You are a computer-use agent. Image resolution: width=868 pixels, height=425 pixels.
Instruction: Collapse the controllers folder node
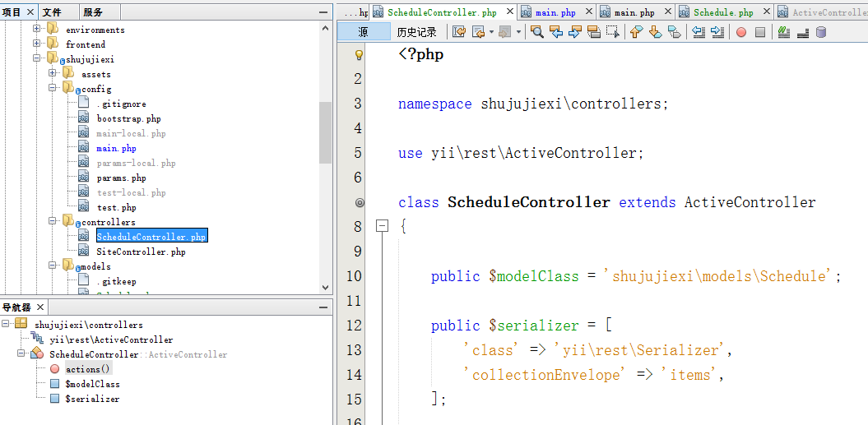pos(52,221)
